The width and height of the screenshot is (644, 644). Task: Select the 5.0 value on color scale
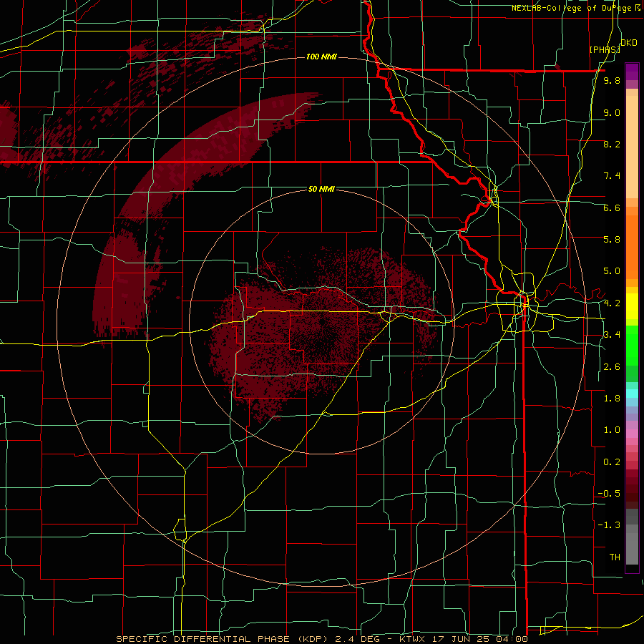click(x=612, y=271)
